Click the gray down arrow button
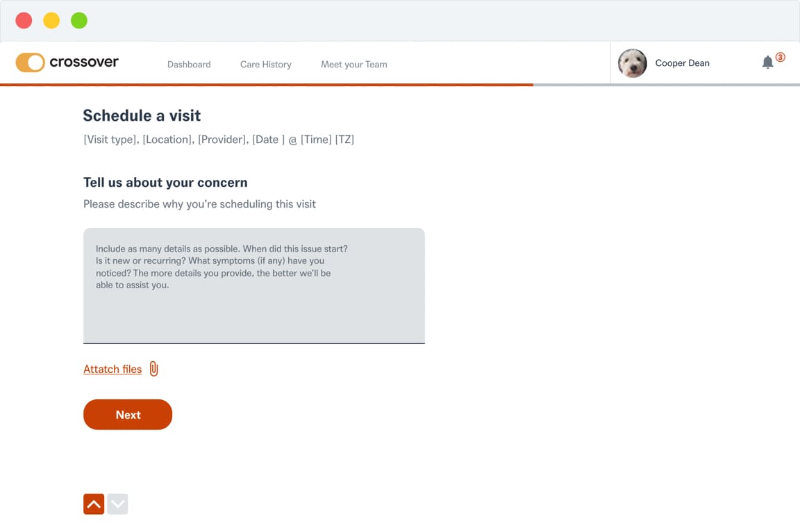The height and width of the screenshot is (532, 800). click(x=118, y=504)
